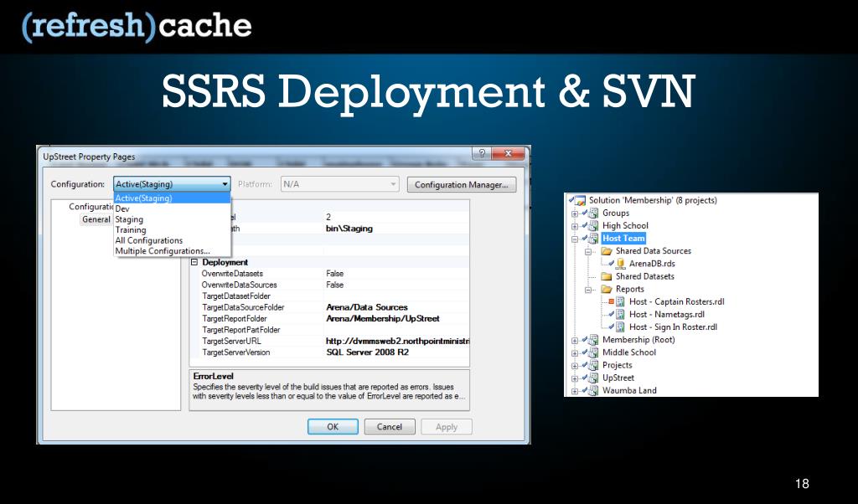Click the Membership (Root) project icon
The height and width of the screenshot is (504, 858).
593,340
